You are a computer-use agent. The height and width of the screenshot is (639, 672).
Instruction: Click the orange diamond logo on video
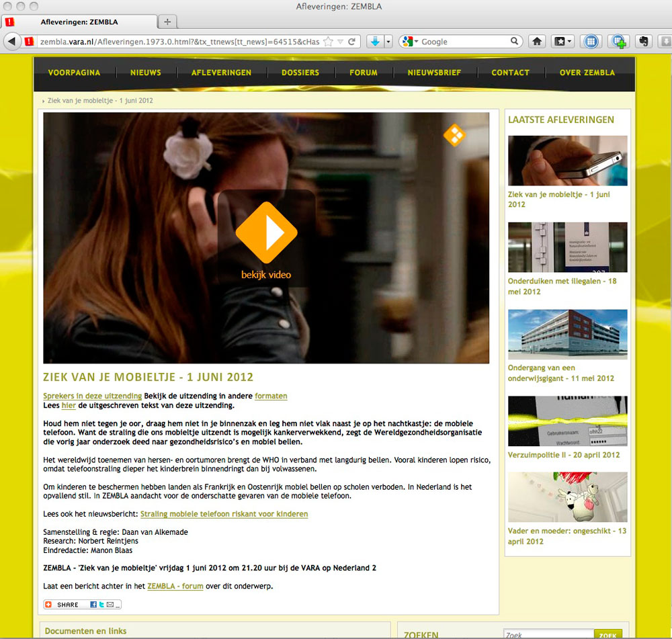pyautogui.click(x=454, y=136)
